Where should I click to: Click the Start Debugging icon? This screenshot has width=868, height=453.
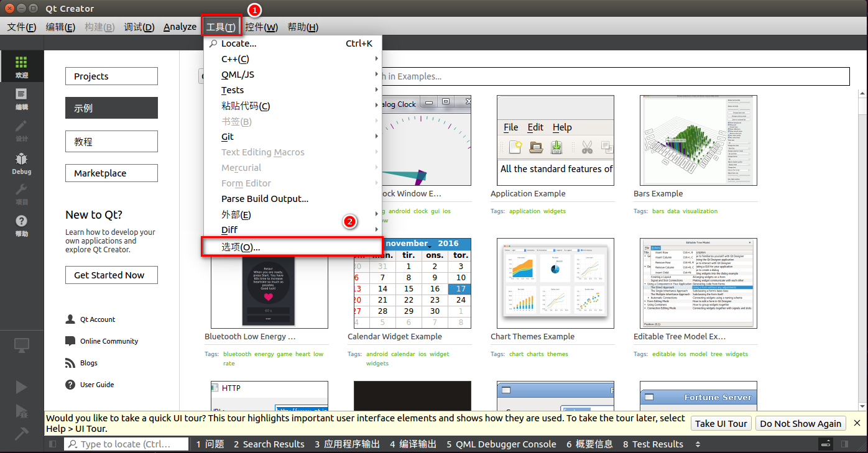(x=21, y=411)
